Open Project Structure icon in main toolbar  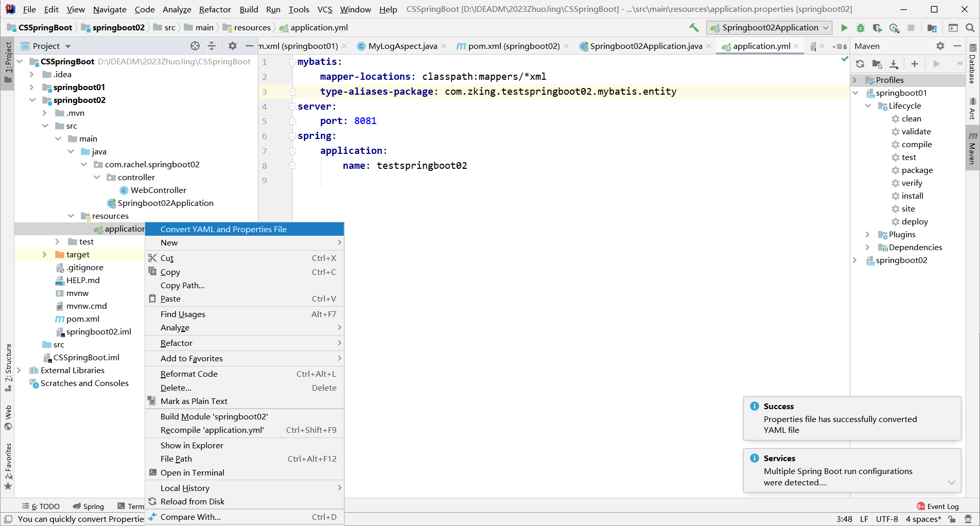coord(932,28)
